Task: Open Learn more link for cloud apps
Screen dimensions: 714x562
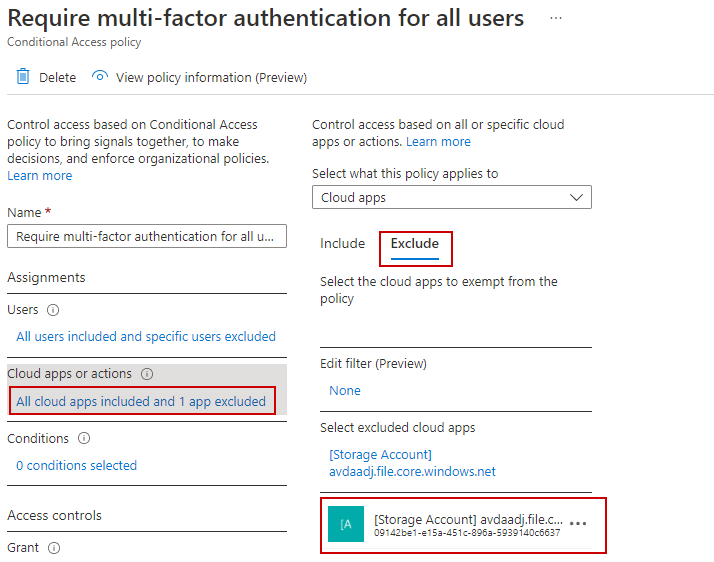Action: click(x=438, y=142)
